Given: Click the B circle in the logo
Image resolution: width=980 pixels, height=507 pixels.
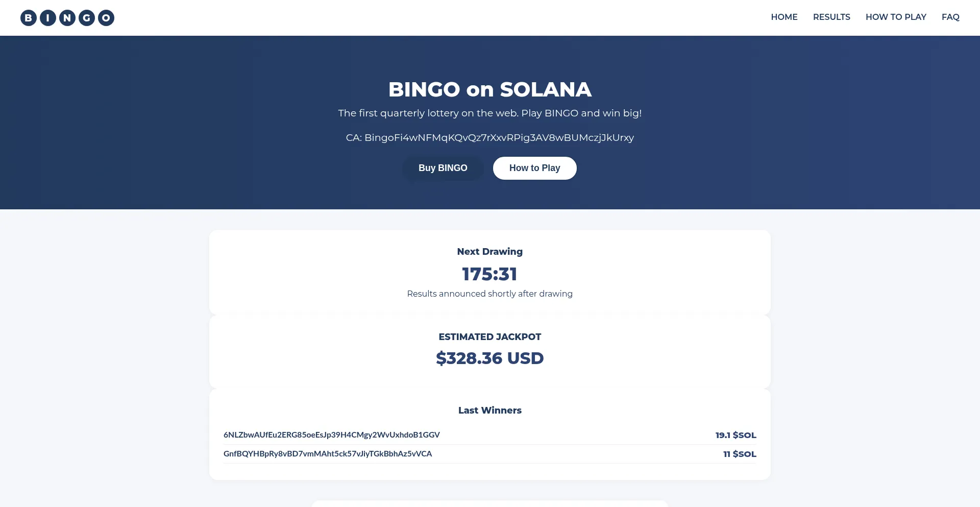Looking at the screenshot, I should 29,18.
